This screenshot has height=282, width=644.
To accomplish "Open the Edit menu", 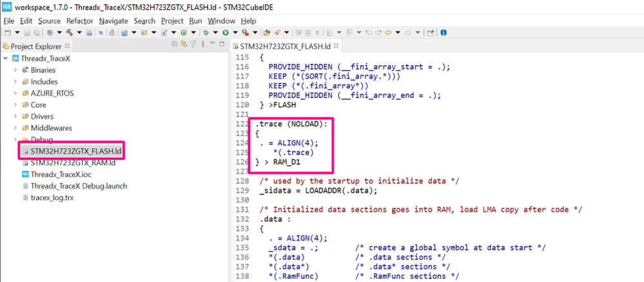I will coord(26,21).
